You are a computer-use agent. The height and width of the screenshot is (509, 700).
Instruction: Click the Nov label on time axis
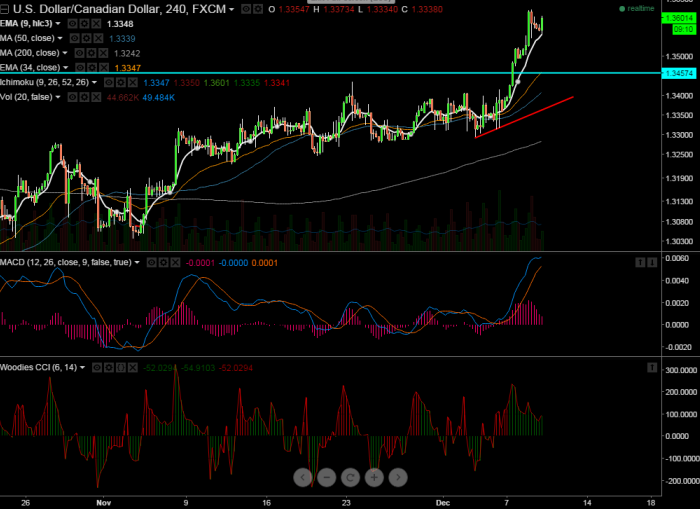(x=104, y=503)
